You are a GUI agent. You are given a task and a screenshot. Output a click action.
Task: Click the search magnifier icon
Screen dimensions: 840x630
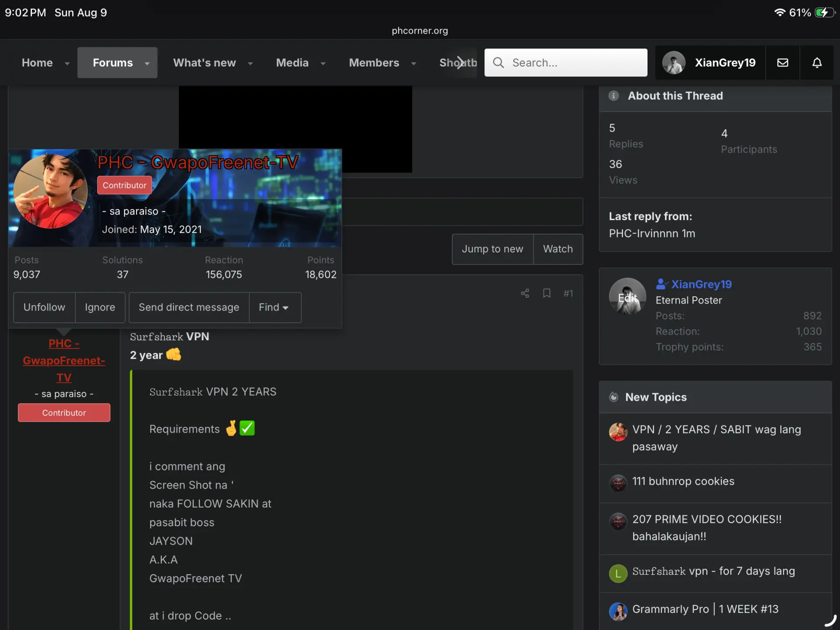tap(498, 63)
